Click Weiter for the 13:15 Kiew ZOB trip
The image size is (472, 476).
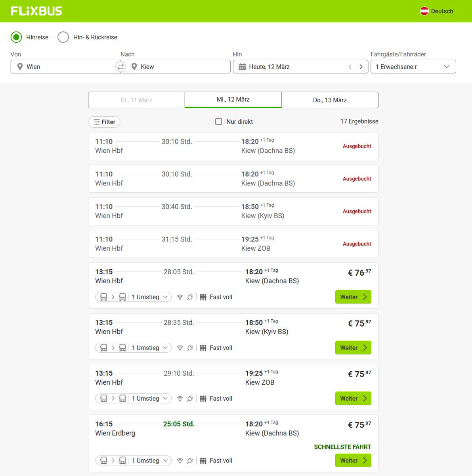click(x=353, y=399)
